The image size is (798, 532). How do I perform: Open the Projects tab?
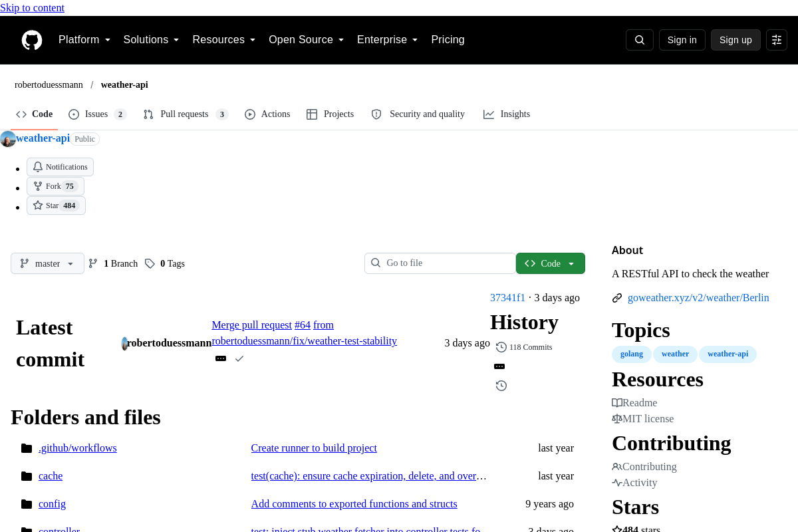331,114
